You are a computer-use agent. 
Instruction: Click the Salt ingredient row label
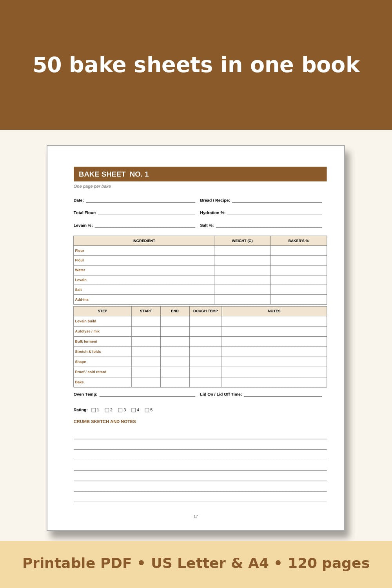[78, 290]
